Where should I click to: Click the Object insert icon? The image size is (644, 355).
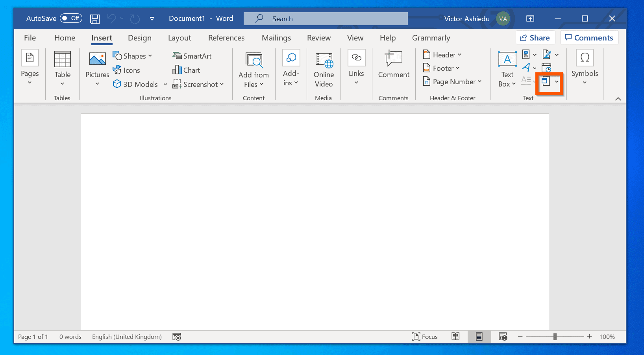coord(546,81)
